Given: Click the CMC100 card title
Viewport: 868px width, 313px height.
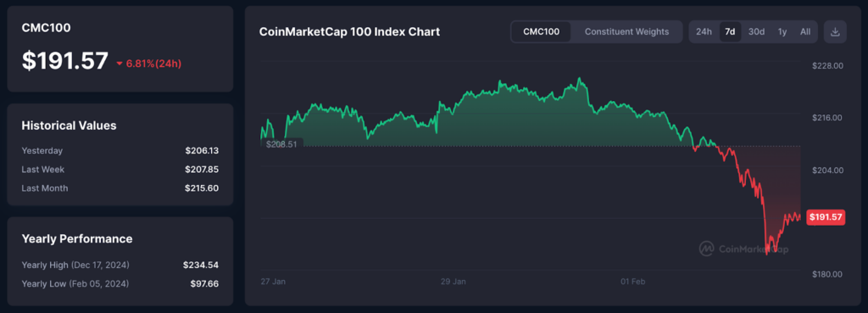Looking at the screenshot, I should (x=46, y=28).
